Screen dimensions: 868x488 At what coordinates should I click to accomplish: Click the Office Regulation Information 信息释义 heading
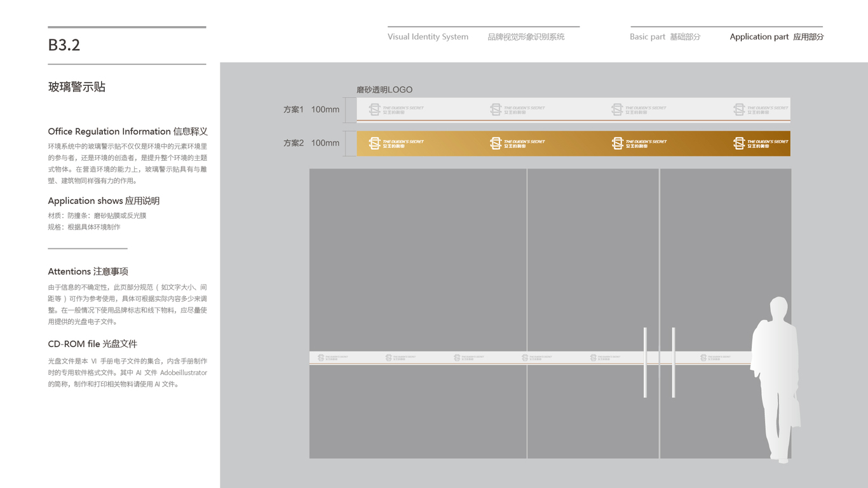[x=128, y=132]
